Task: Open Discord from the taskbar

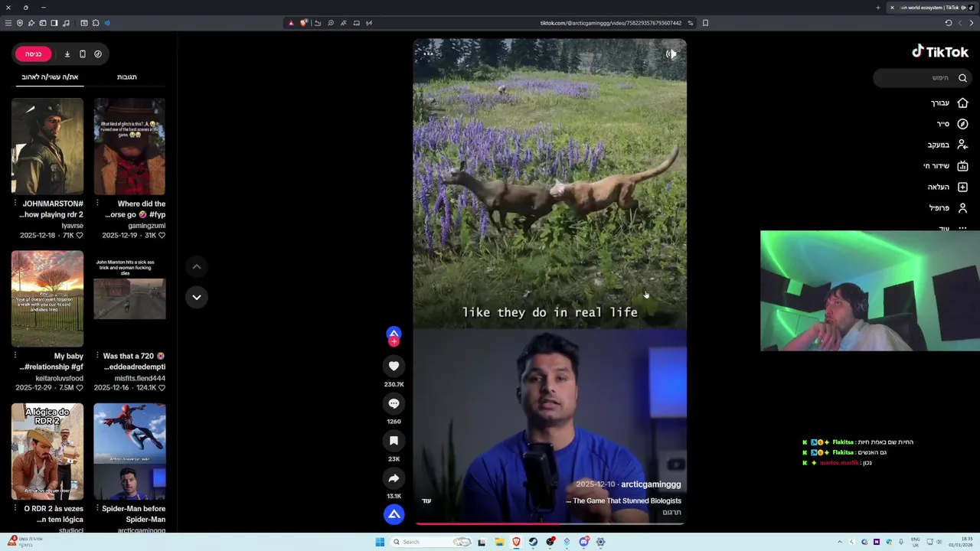Action: (x=583, y=542)
